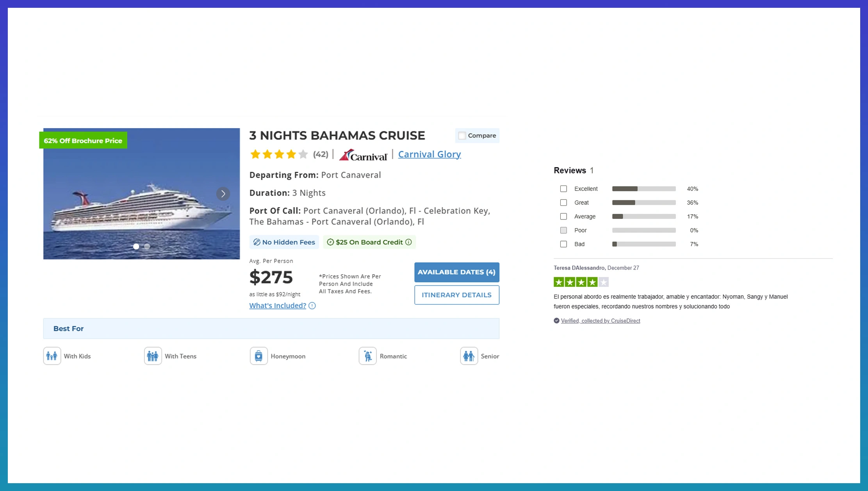Image resolution: width=868 pixels, height=491 pixels.
Task: Click the No Hidden Fees tag icon
Action: coord(257,242)
